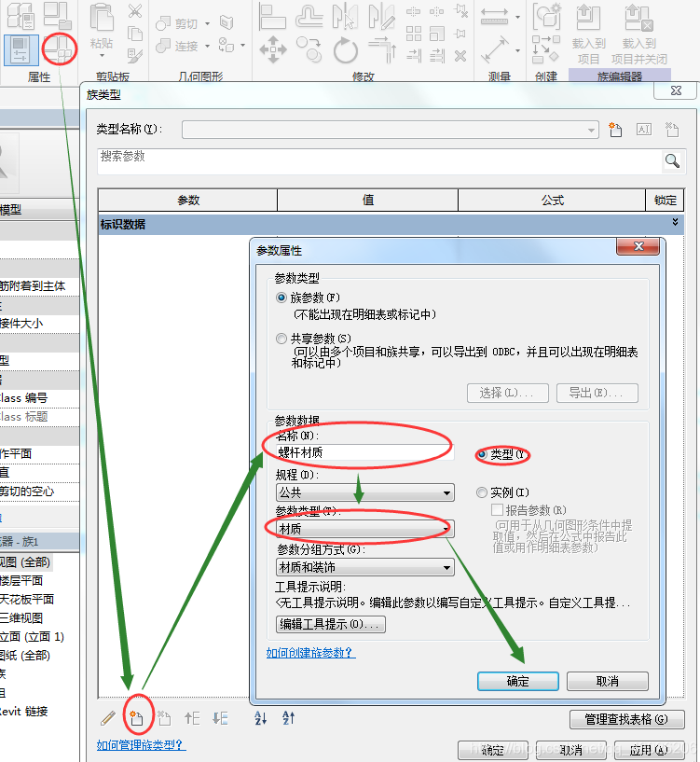Click the scissors Cut icon in clipboard panel

[134, 11]
